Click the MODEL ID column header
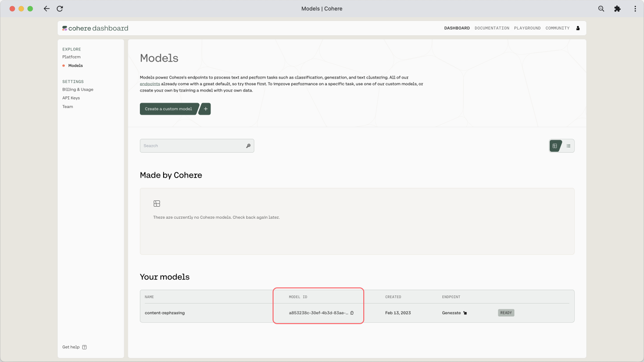The image size is (644, 362). tap(298, 297)
